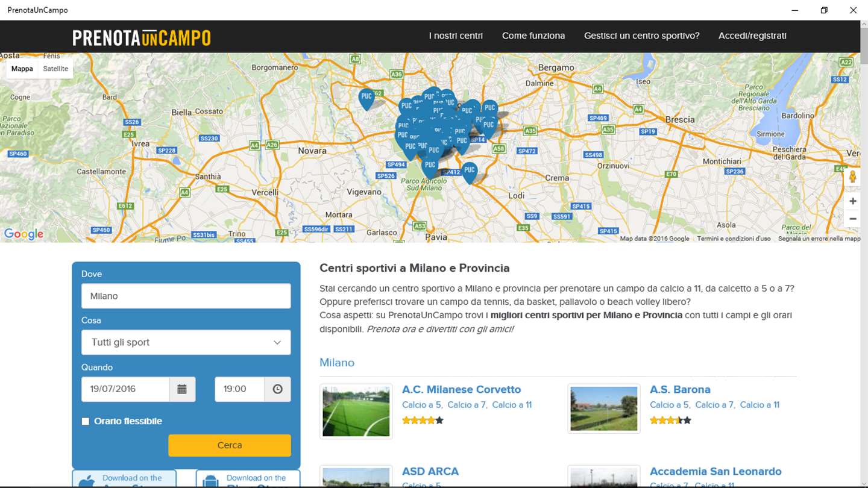Open Accedi/registrati
The height and width of the screenshot is (488, 868).
[752, 36]
